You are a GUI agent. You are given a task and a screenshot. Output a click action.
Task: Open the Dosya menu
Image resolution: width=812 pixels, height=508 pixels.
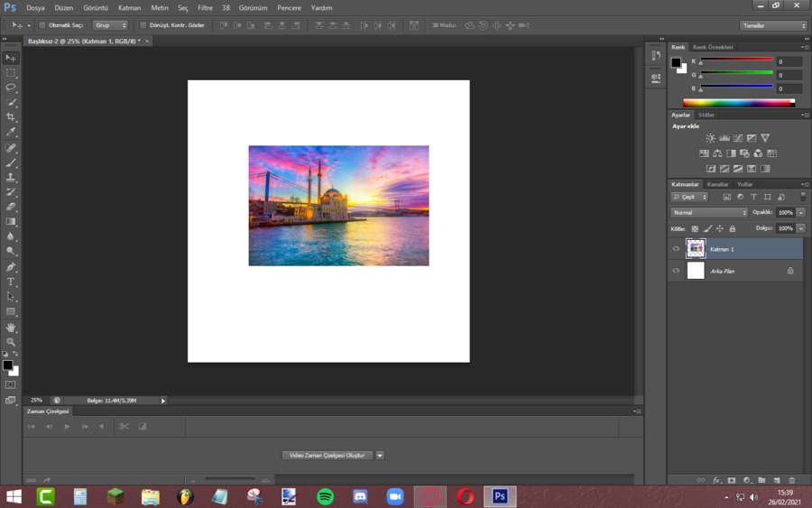(35, 8)
